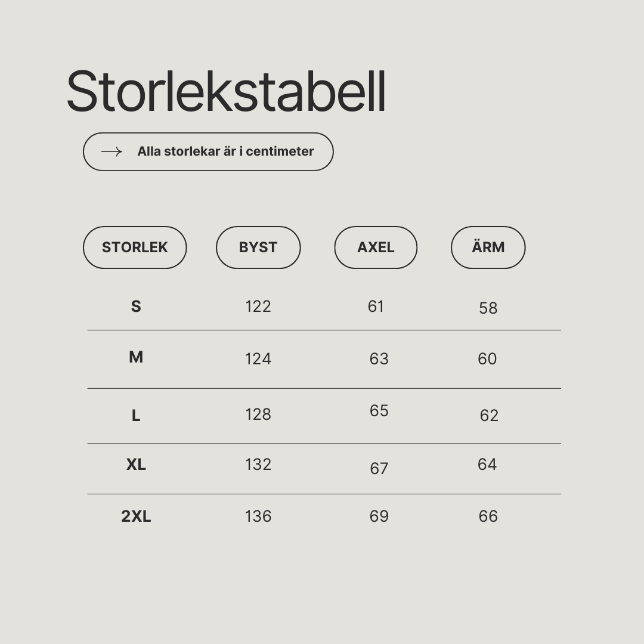
Task: Select size XL row label
Action: (136, 465)
